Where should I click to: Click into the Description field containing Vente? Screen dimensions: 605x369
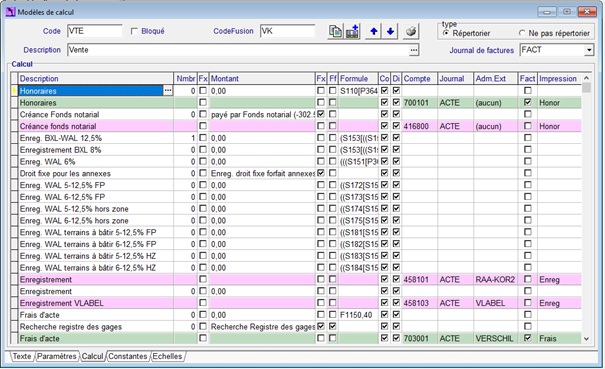[238, 50]
